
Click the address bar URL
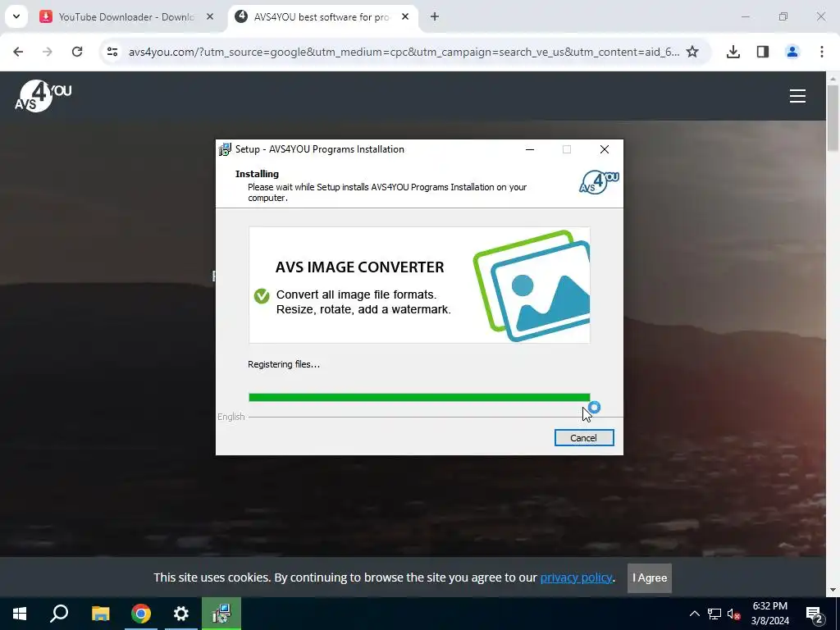404,52
